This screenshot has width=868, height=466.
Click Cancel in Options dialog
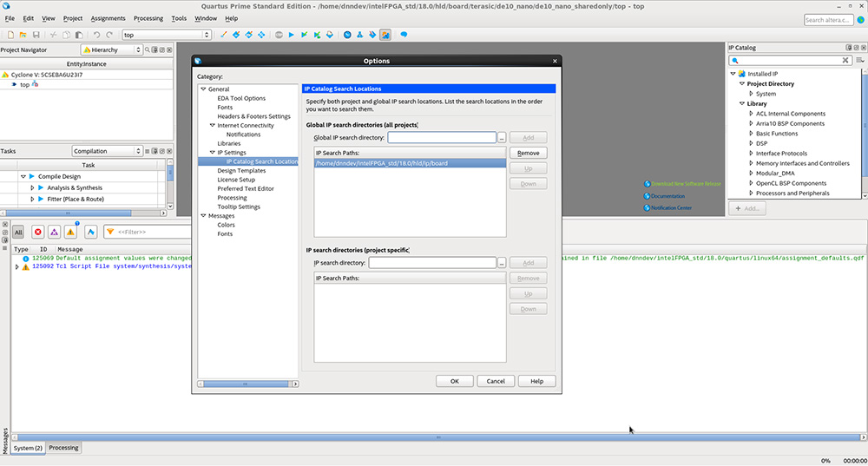(x=496, y=381)
